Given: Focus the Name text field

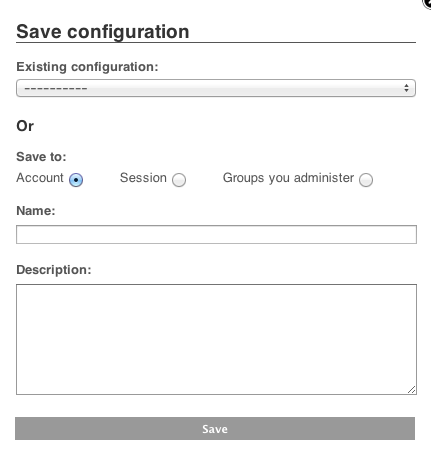Looking at the screenshot, I should pos(216,234).
